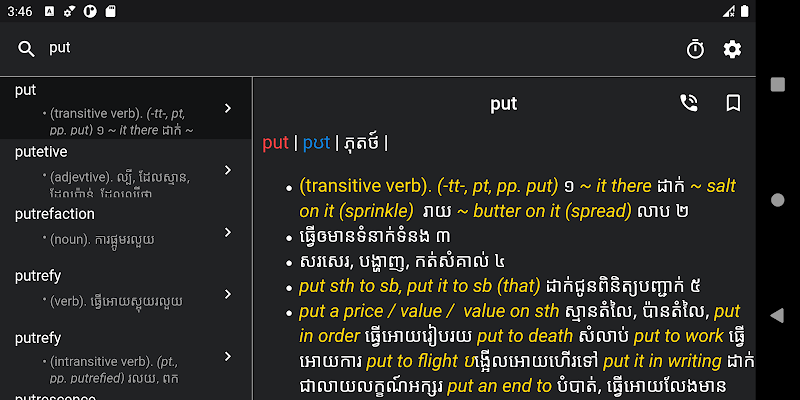Expand the put entry chevron
The height and width of the screenshot is (400, 800).
pos(228,108)
